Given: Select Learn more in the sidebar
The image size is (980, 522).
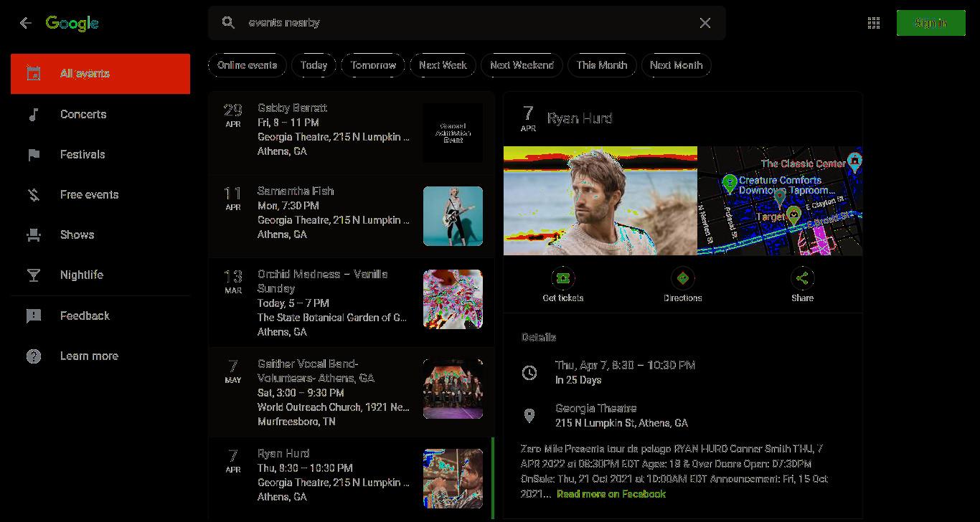Looking at the screenshot, I should (100, 356).
